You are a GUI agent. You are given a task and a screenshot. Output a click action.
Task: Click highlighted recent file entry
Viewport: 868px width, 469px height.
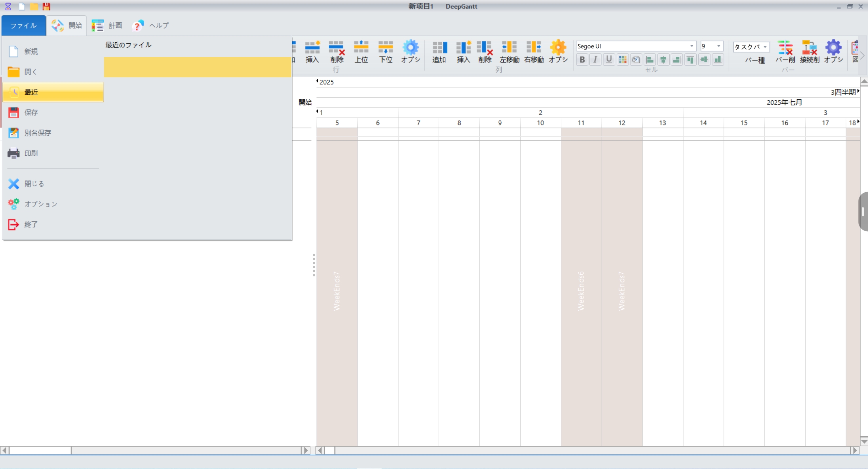(197, 67)
